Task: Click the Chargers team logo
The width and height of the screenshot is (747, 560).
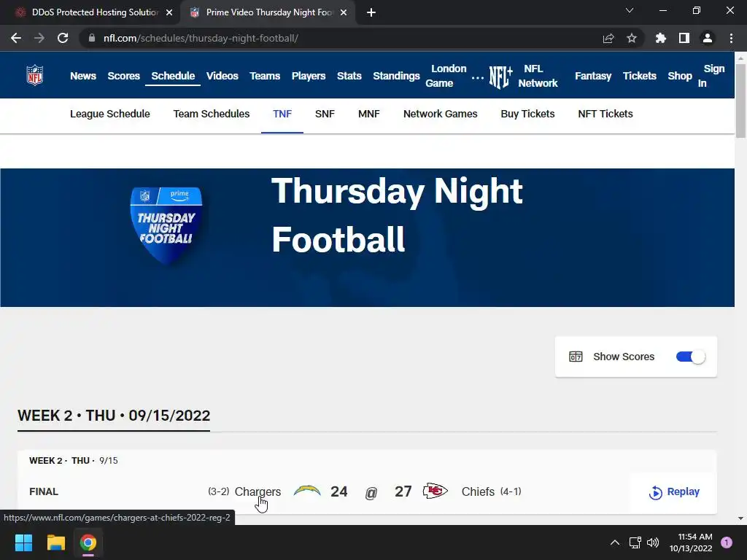Action: [307, 491]
